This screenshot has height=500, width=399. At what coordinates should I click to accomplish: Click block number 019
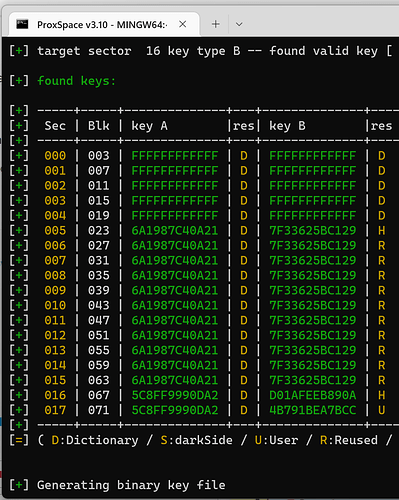(x=99, y=216)
